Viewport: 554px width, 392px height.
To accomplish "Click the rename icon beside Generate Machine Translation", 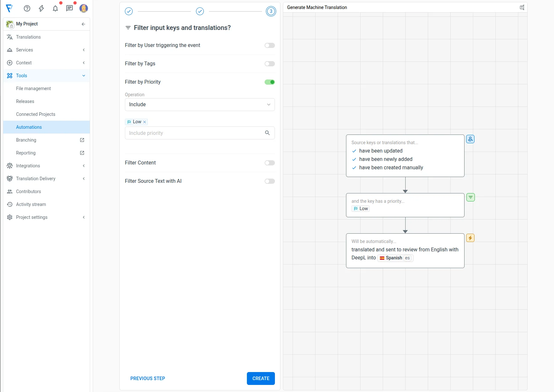I will tap(522, 7).
